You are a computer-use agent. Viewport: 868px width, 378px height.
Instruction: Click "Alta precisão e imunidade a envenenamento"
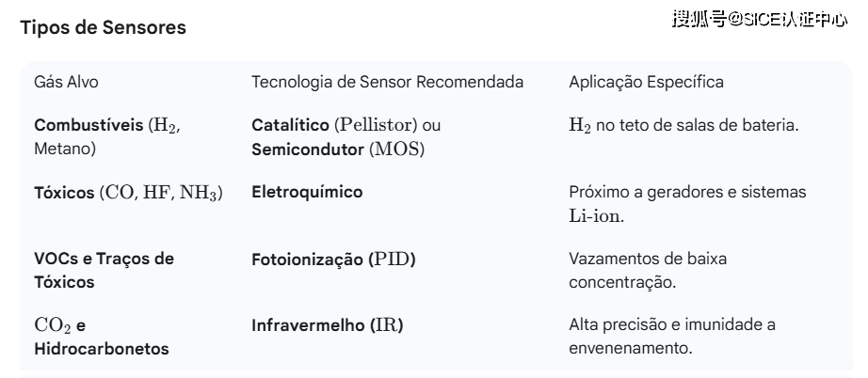coord(672,337)
